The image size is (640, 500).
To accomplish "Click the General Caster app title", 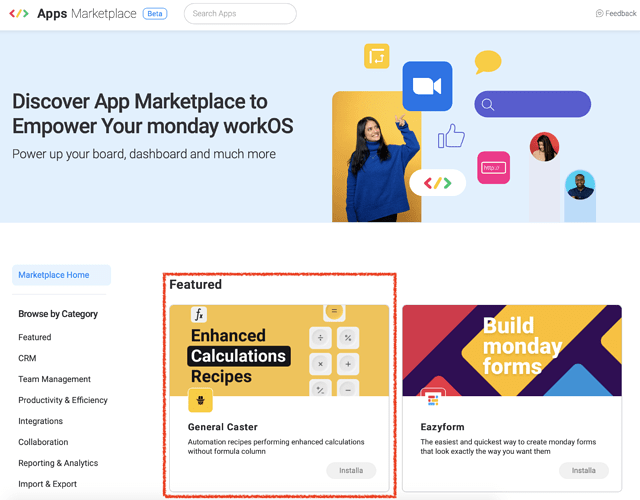I will 222,427.
